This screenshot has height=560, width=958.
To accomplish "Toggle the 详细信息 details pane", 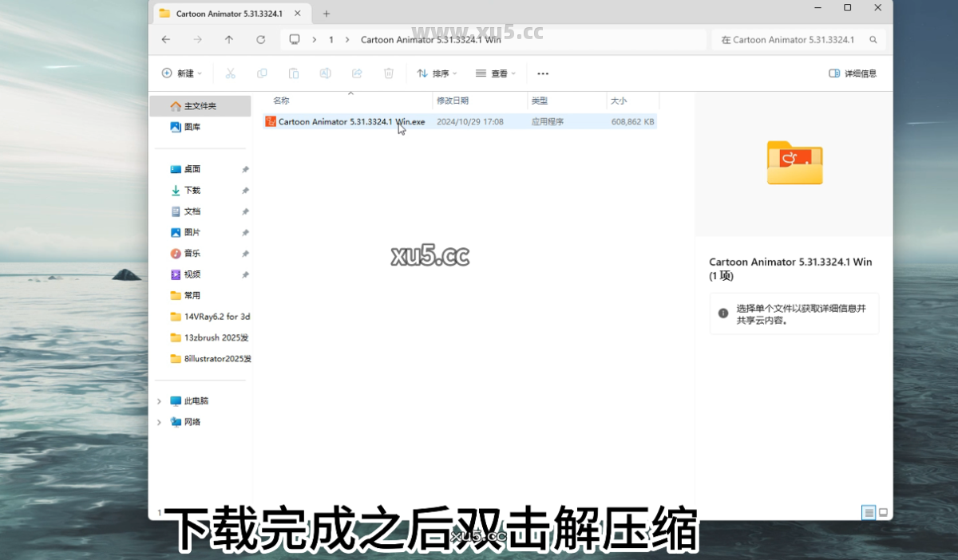I will click(852, 73).
